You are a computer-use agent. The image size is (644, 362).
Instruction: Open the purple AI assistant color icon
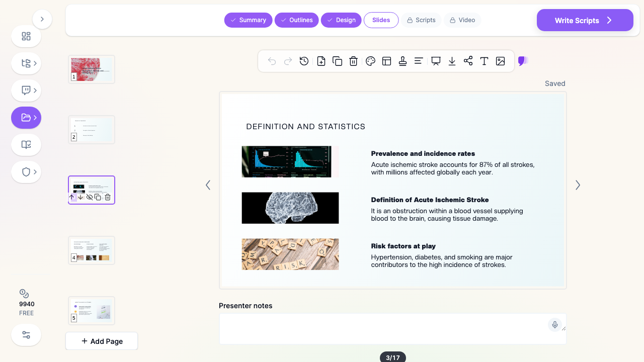pos(523,61)
